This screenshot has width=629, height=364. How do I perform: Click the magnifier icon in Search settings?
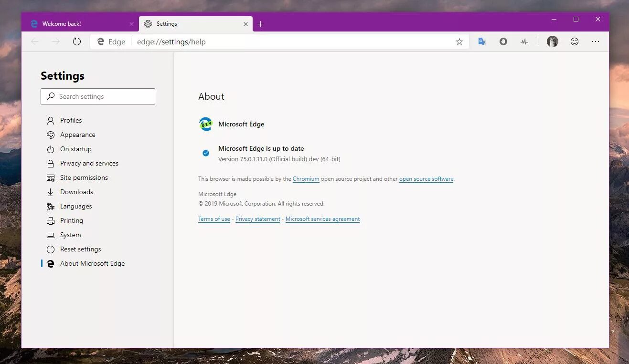[51, 96]
